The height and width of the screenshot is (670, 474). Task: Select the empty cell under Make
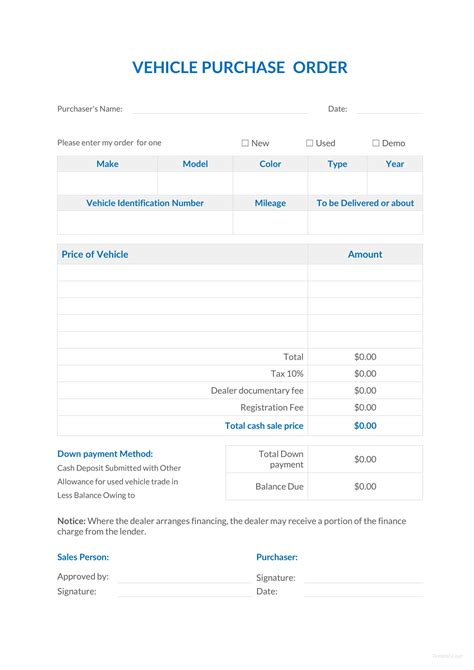coord(107,183)
